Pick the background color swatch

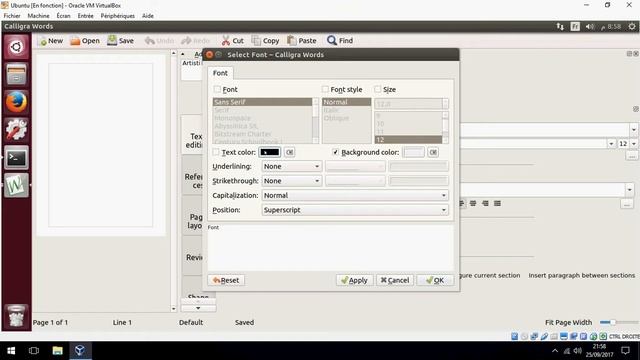click(413, 152)
